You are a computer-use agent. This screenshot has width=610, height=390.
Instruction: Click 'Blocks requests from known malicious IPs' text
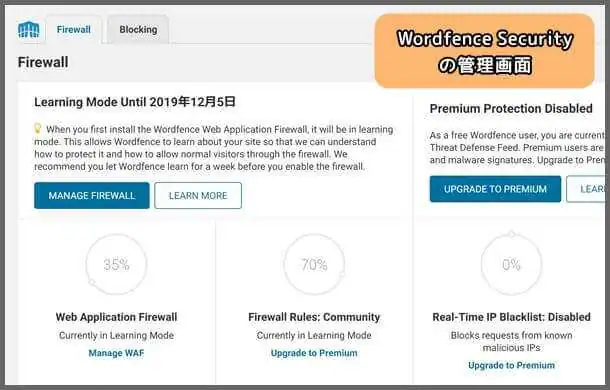(511, 341)
